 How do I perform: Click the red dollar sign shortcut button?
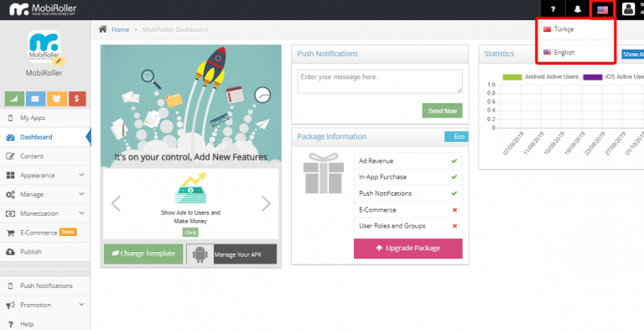click(x=77, y=99)
